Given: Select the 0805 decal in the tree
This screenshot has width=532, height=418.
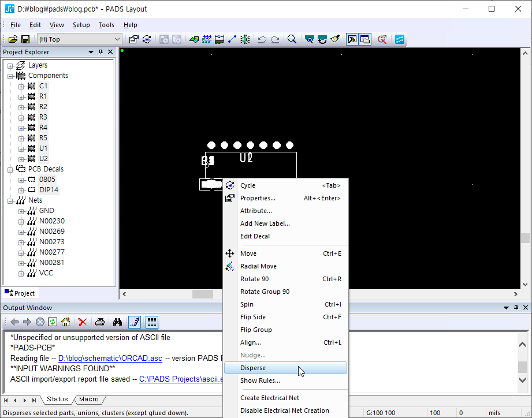Looking at the screenshot, I should (x=47, y=180).
